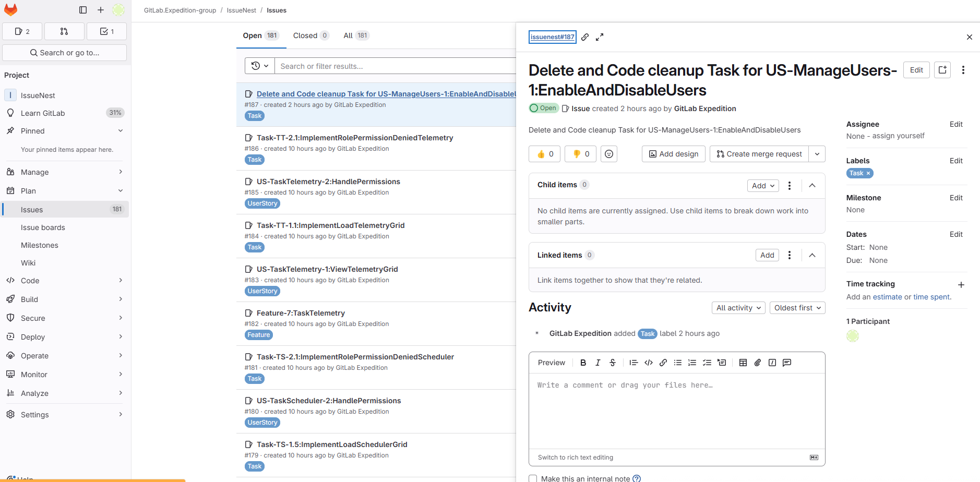Open the issue actions kebab menu
The height and width of the screenshot is (482, 980).
pyautogui.click(x=963, y=70)
